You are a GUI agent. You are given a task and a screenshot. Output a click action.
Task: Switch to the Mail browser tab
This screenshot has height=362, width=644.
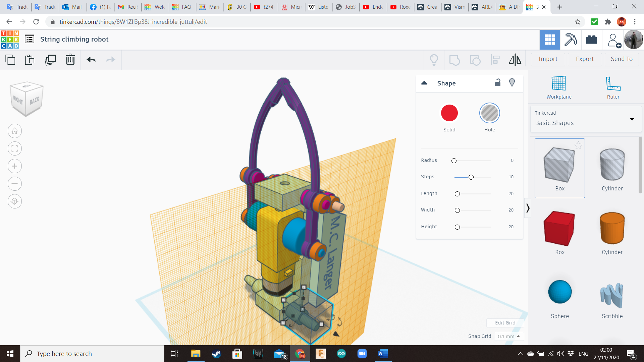(x=73, y=7)
